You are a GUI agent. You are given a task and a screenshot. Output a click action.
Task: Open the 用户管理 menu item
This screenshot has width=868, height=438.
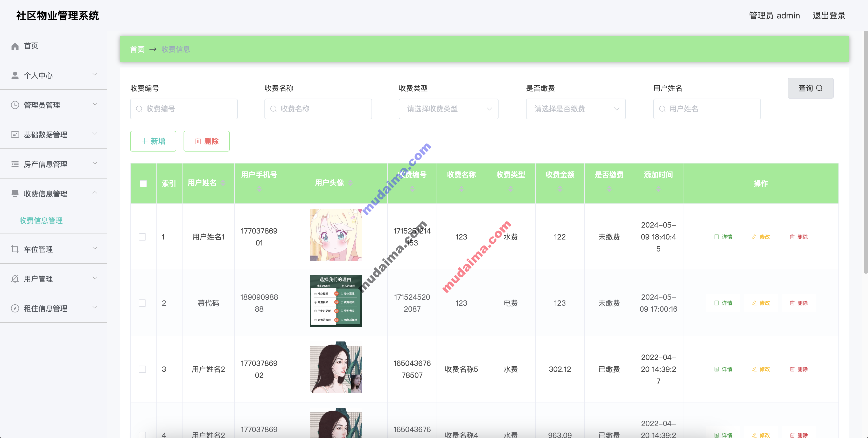54,279
